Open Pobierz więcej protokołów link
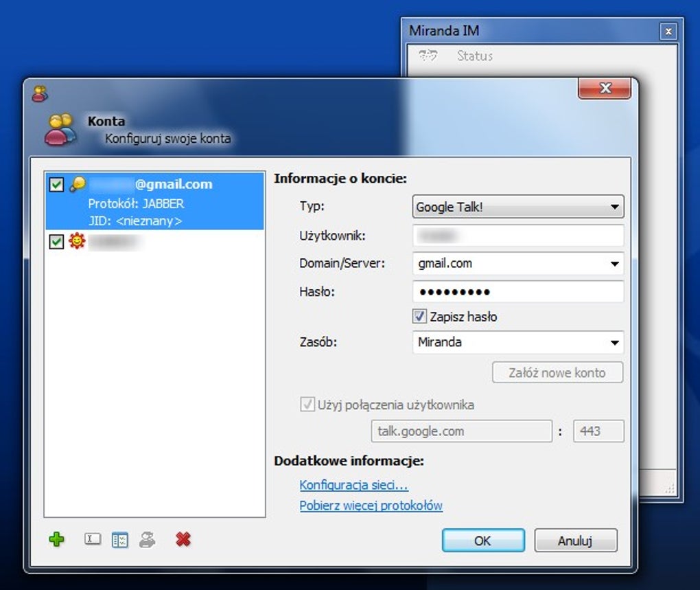The image size is (700, 590). (x=371, y=506)
